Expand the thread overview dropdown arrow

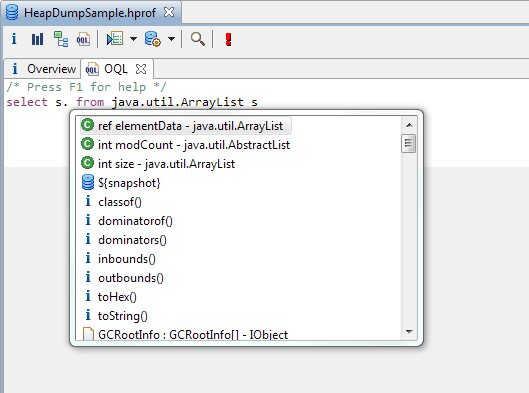(133, 39)
